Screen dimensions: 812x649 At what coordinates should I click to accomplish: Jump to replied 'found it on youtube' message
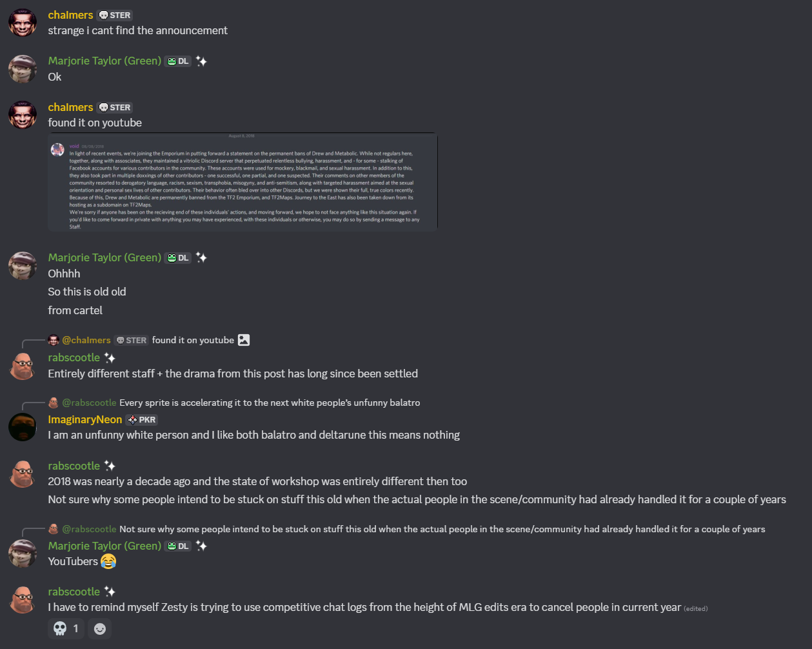193,340
